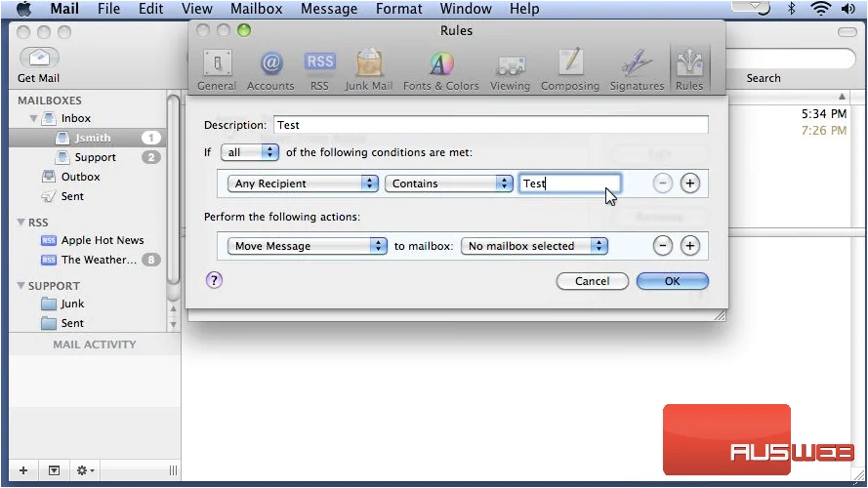Click the help question mark button

[214, 280]
